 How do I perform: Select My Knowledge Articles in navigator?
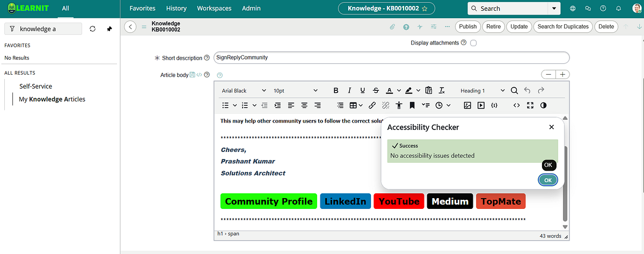point(52,99)
